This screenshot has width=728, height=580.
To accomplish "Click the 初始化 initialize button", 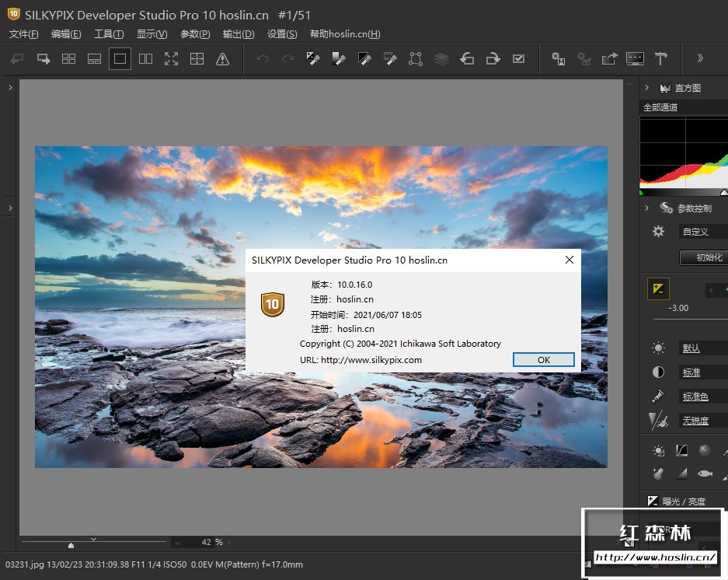I will coord(704,257).
